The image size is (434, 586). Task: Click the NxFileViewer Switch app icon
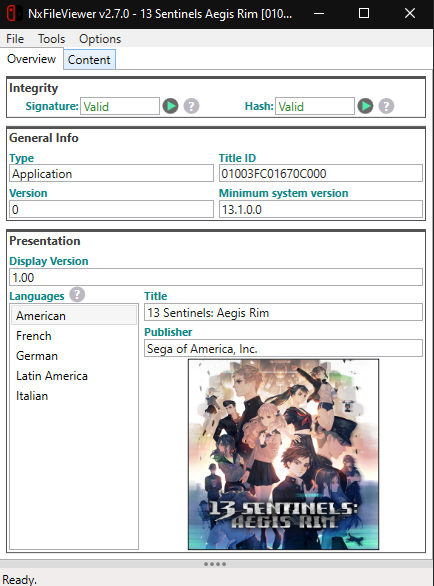tap(15, 14)
